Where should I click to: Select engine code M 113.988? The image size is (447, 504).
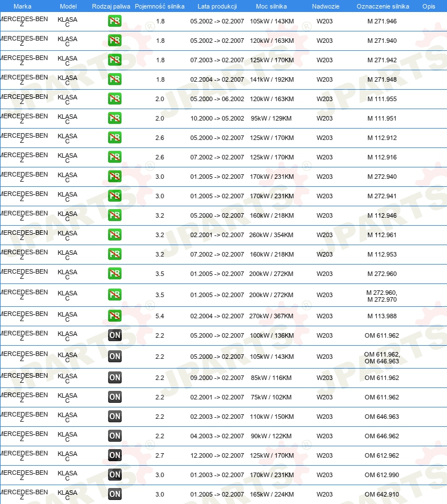tap(382, 315)
